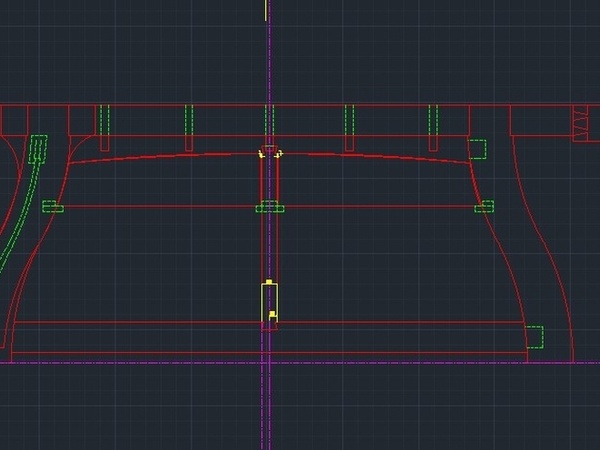Click the leftmost green dashed vertical slot
Image resolution: width=600 pixels, height=450 pixels.
click(x=104, y=120)
